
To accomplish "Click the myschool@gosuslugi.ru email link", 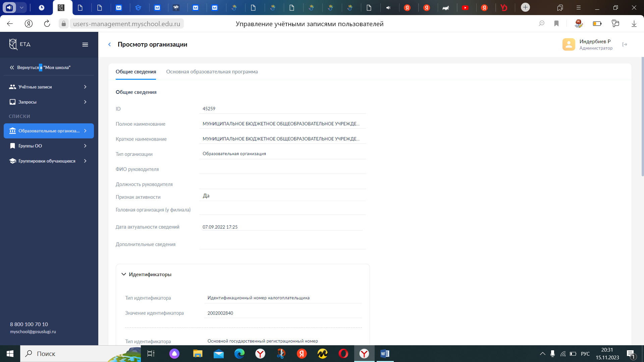I will (33, 332).
